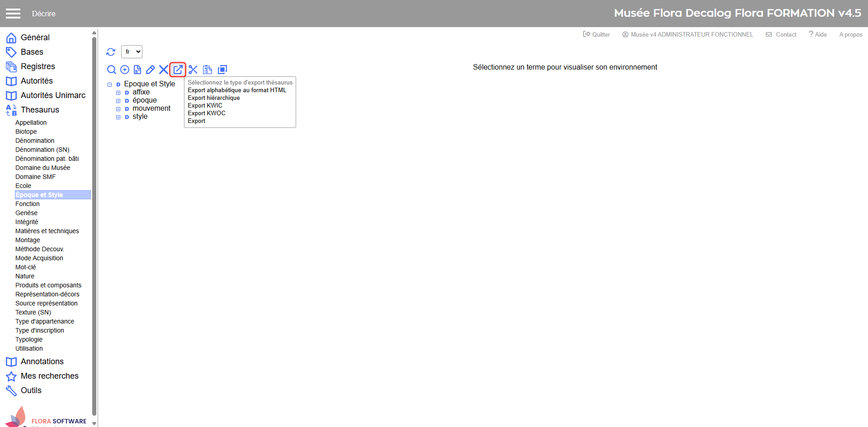The image size is (868, 427).
Task: Collapse the Epoque et Style root node
Action: pyautogui.click(x=109, y=84)
